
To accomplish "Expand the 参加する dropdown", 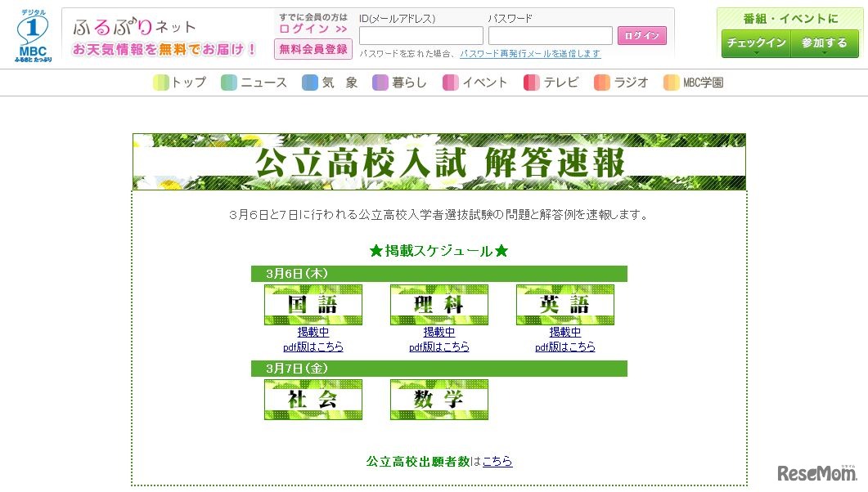I will point(825,42).
